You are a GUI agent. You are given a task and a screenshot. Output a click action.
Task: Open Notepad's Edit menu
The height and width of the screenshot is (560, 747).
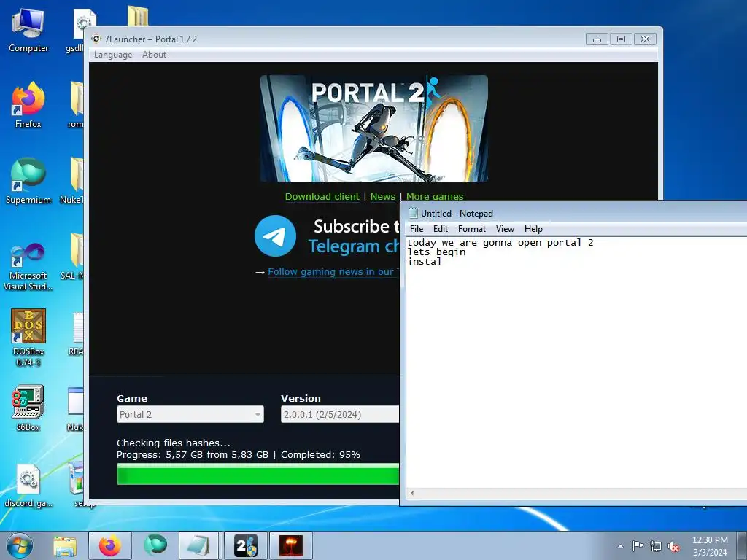coord(440,229)
